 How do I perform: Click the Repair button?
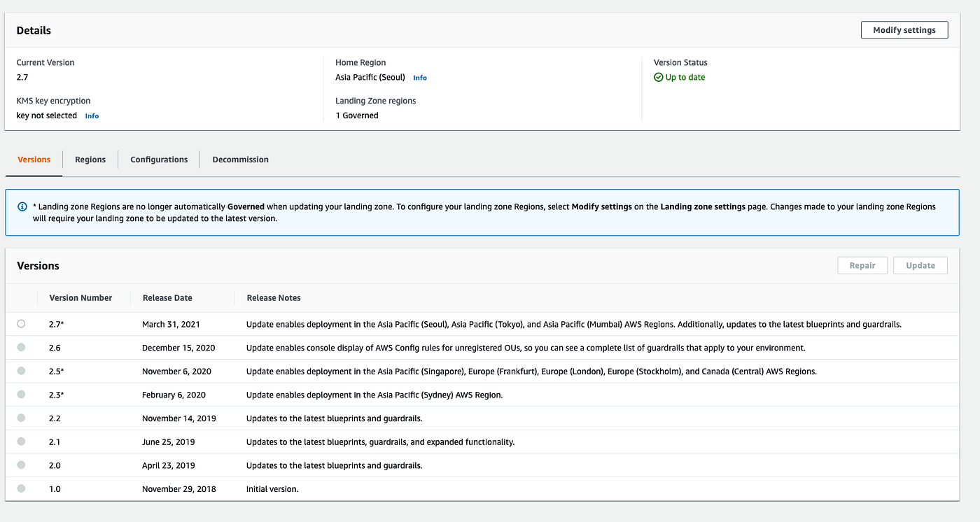pyautogui.click(x=862, y=265)
